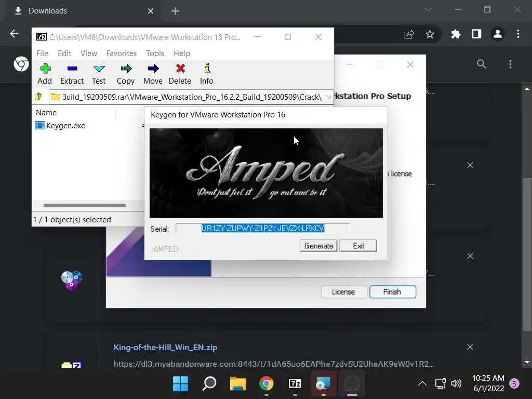This screenshot has height=399, width=532.
Task: Remove King-of-the-Hill_Win_EN.zip from downloads list
Action: click(470, 347)
